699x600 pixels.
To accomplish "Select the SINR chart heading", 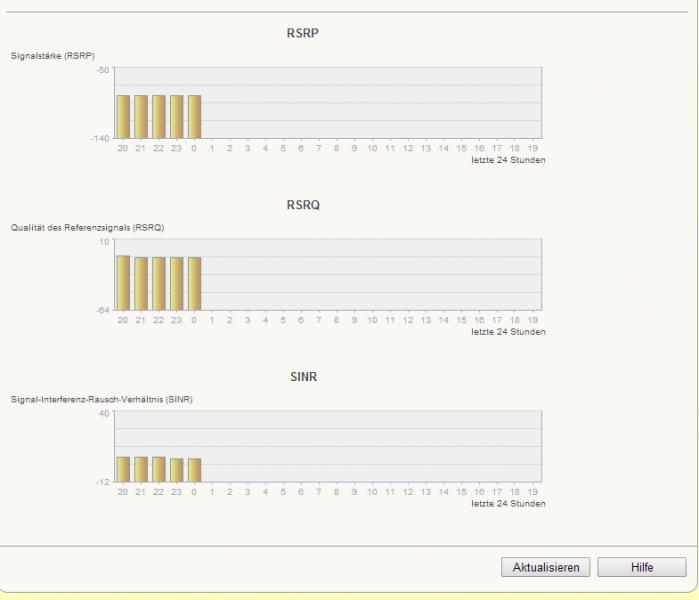I will click(x=304, y=377).
